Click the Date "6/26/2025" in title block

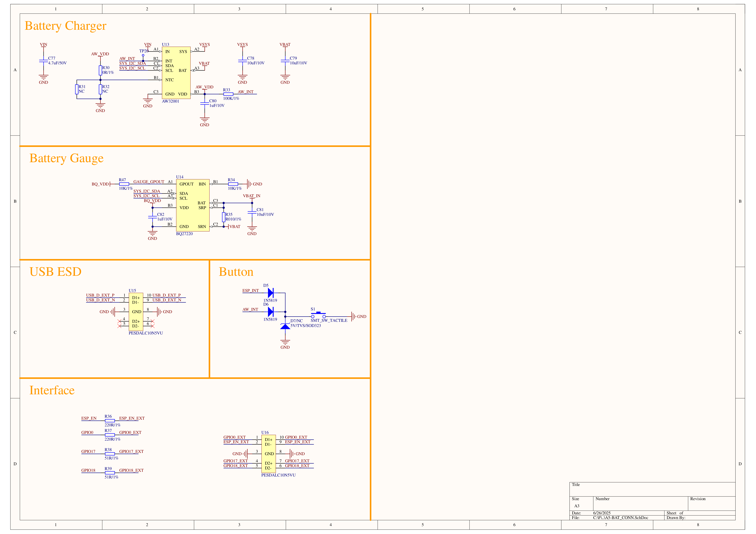[x=602, y=513]
